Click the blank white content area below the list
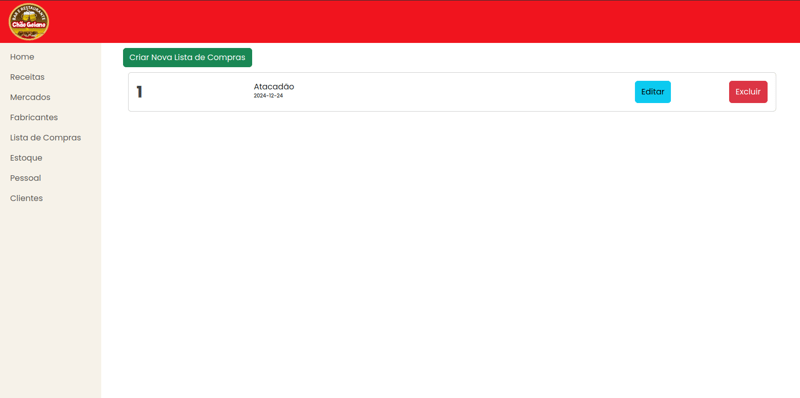This screenshot has width=800, height=398. pyautogui.click(x=451, y=255)
